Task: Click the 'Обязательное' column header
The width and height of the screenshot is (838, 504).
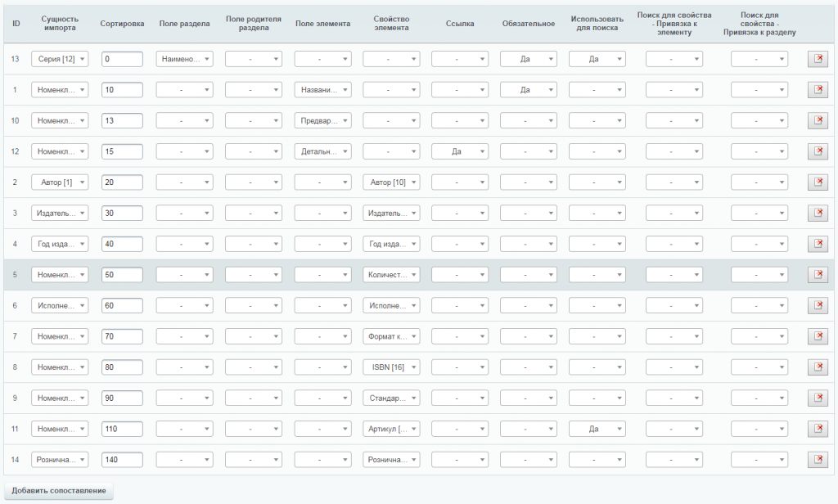Action: (x=529, y=24)
